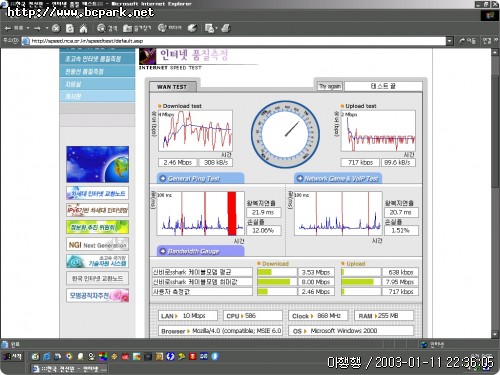The width and height of the screenshot is (500, 375).
Task: Click the green bar beside 7.95 Mbps
Action: (357, 282)
